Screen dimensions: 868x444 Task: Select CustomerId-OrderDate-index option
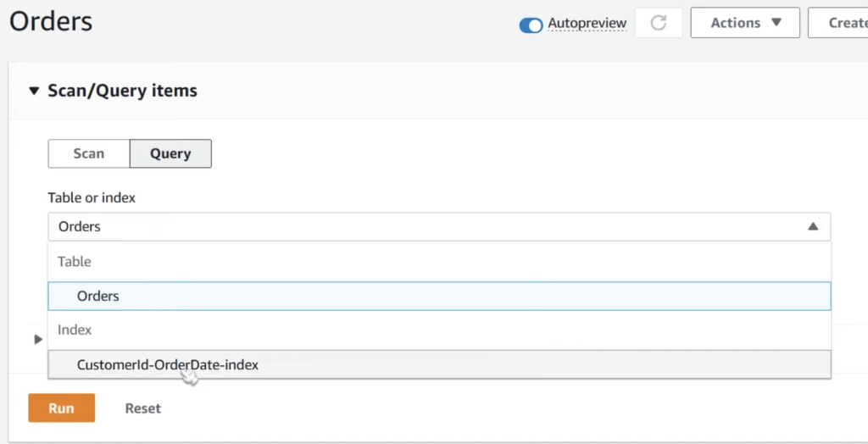[x=439, y=365]
